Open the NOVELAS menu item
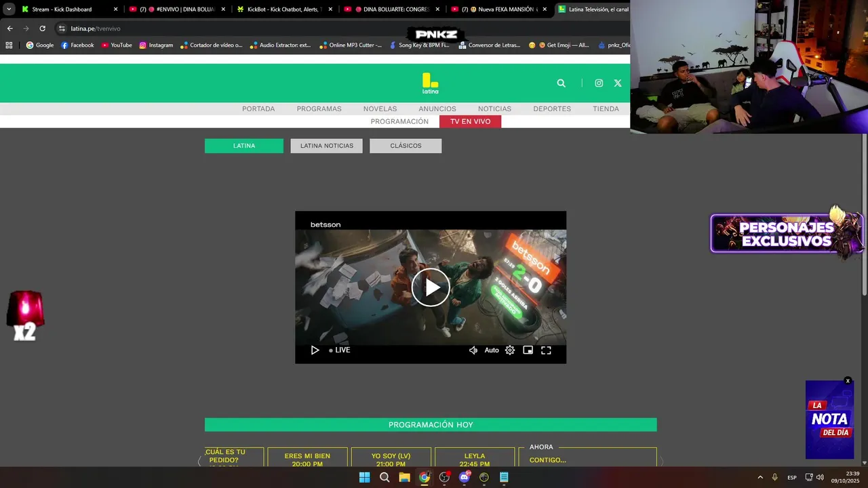The width and height of the screenshot is (868, 488). 380,108
